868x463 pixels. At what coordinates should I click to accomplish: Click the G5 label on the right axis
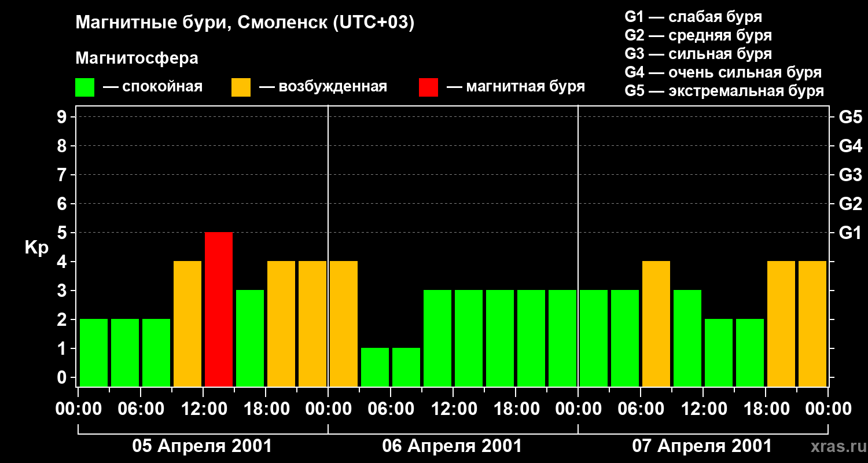click(x=850, y=117)
